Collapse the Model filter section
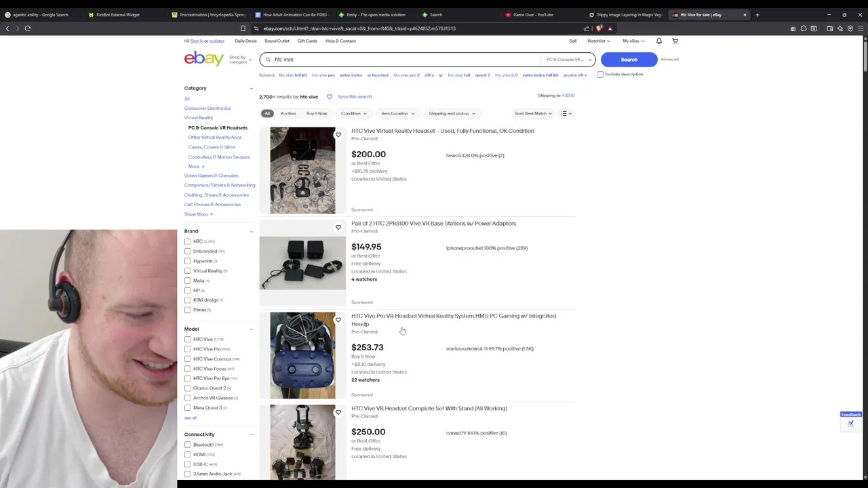This screenshot has height=488, width=868. [x=251, y=329]
